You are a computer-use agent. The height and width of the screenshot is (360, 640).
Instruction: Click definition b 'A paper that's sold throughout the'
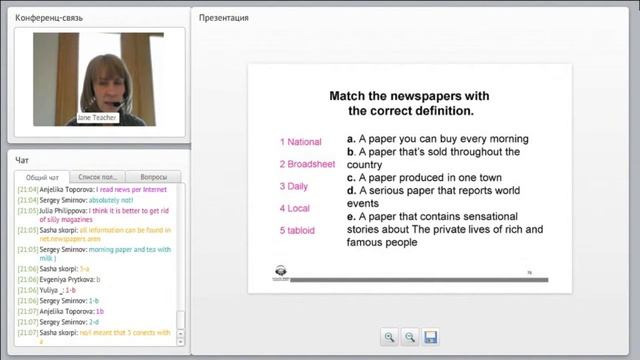(433, 152)
